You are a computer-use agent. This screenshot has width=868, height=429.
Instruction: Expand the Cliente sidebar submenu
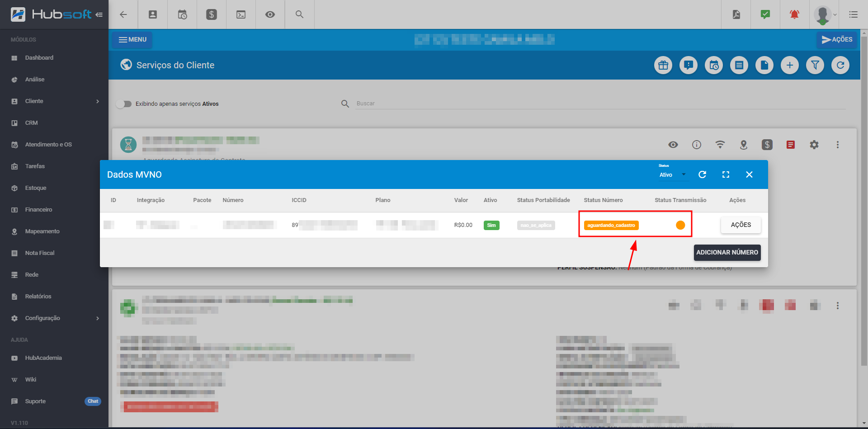[x=54, y=101]
